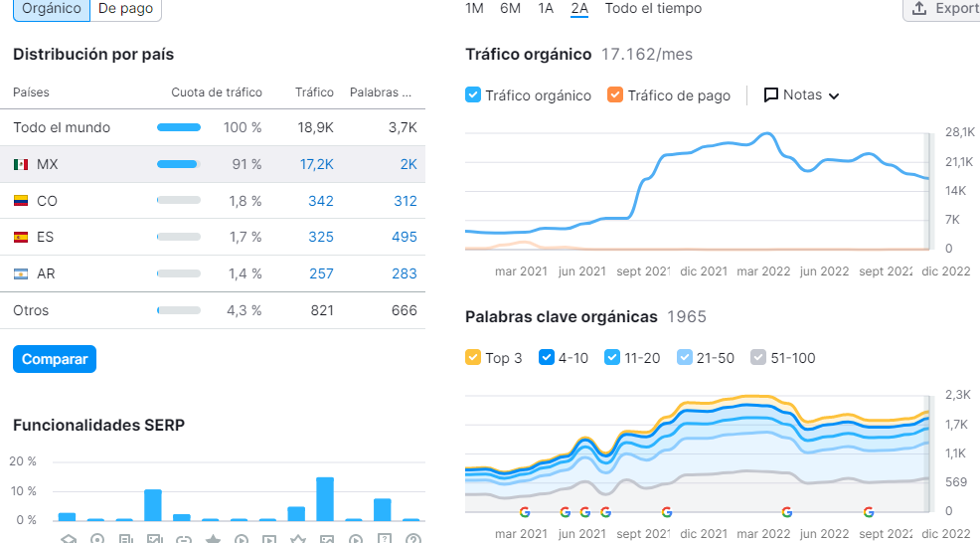This screenshot has width=980, height=543.
Task: Click the Comparar button
Action: click(x=55, y=359)
